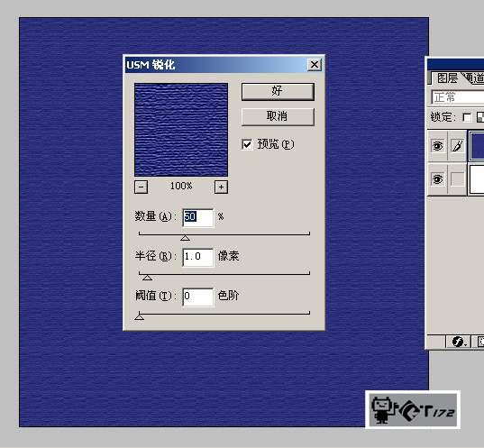Hide the top layer with its eye icon
Viewport: 484px width, 448px height.
(x=437, y=146)
